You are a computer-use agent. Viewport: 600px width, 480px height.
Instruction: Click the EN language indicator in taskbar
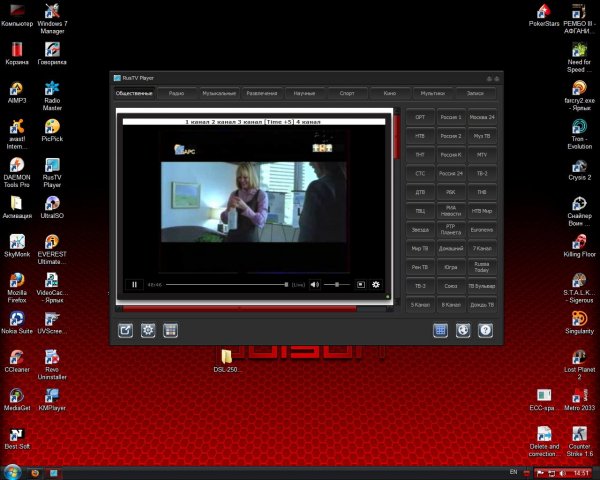[514, 472]
